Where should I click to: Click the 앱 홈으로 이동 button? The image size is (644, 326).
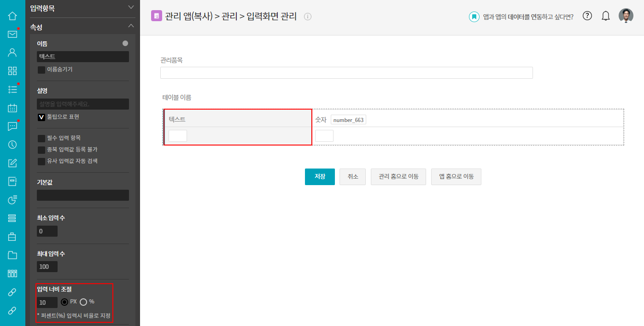coord(456,177)
